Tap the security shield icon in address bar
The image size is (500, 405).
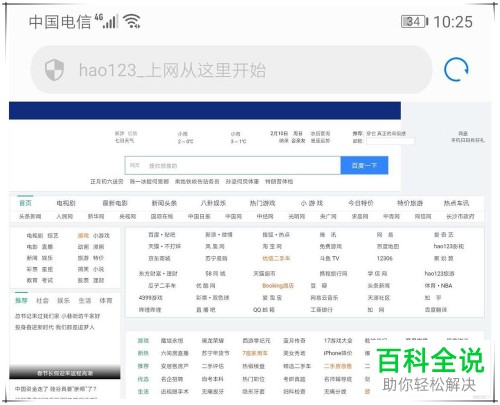click(54, 70)
